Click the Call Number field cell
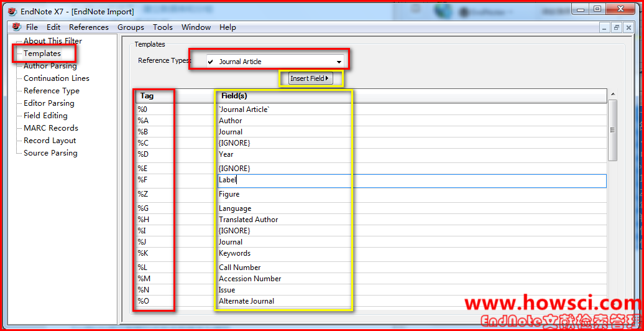 coord(412,268)
